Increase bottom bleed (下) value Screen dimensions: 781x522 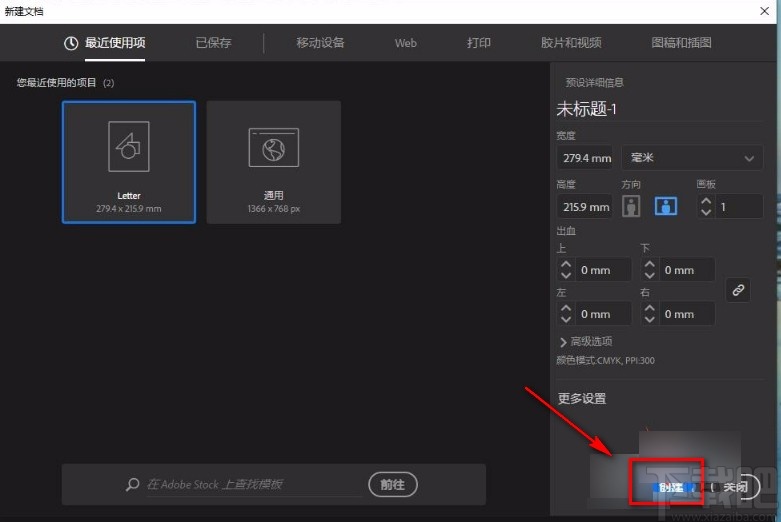(649, 264)
